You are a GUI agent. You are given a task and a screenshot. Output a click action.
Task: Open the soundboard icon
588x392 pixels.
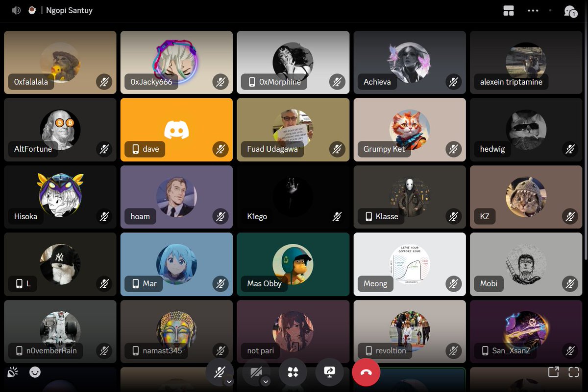[x=13, y=372]
